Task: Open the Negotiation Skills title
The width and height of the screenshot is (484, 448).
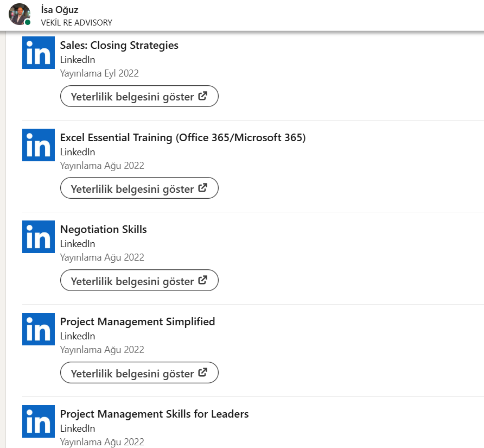Action: click(103, 230)
